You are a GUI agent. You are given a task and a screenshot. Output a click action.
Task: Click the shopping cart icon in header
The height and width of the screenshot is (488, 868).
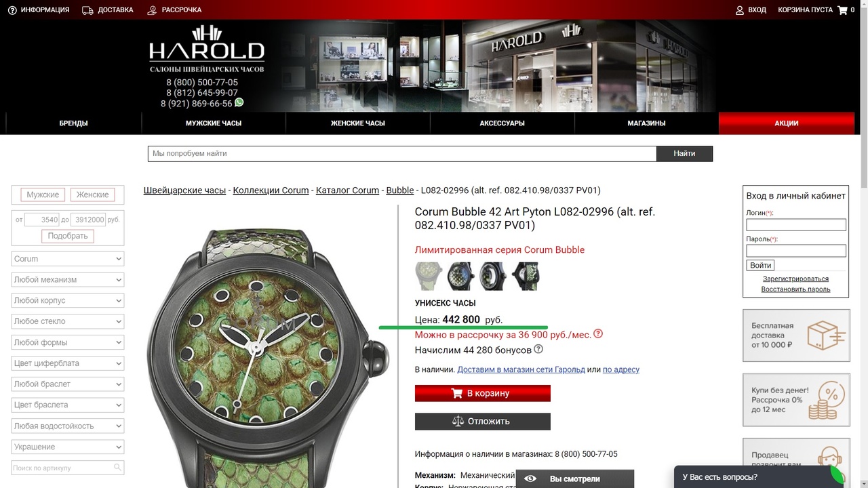pyautogui.click(x=843, y=10)
